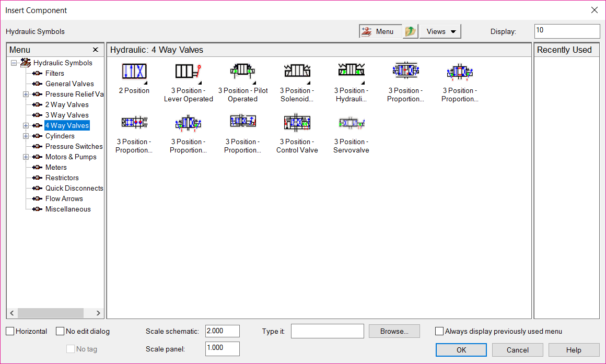Click the 3 Position Servovalve symbol
Image resolution: width=606 pixels, height=364 pixels.
click(x=351, y=123)
